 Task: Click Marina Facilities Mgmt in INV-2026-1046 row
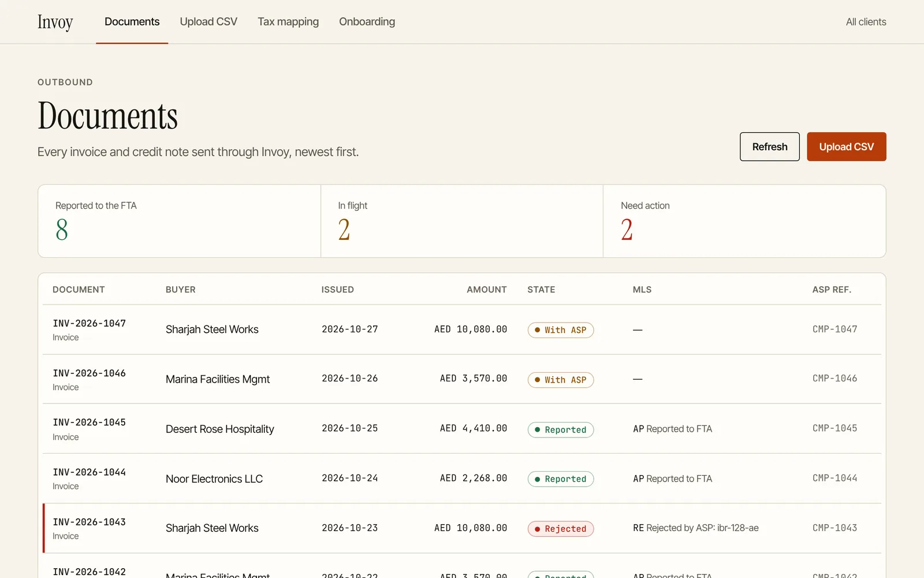218,379
